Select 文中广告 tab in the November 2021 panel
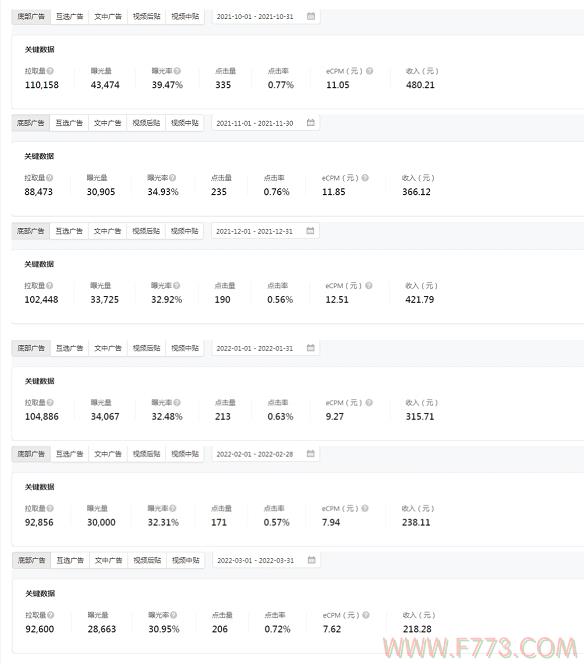The width and height of the screenshot is (584, 664). pyautogui.click(x=108, y=123)
